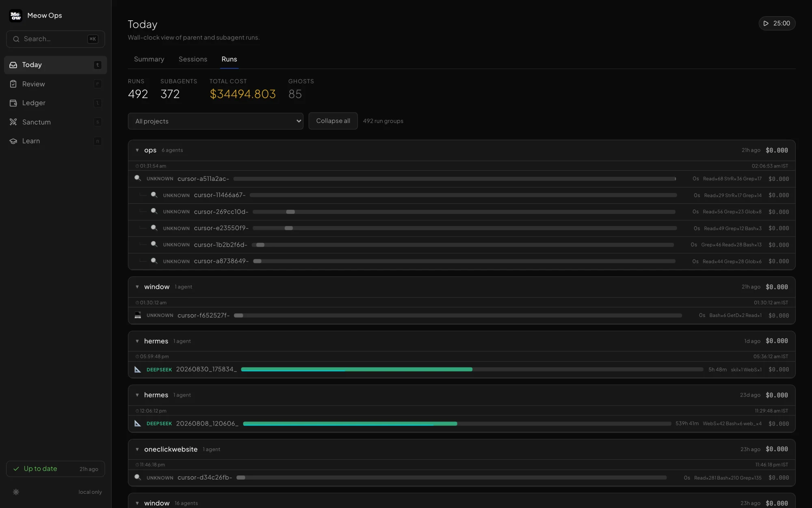Image resolution: width=812 pixels, height=508 pixels.
Task: Click the Read×281 Bash×210 Grep×135 tool stats
Action: [x=728, y=478]
